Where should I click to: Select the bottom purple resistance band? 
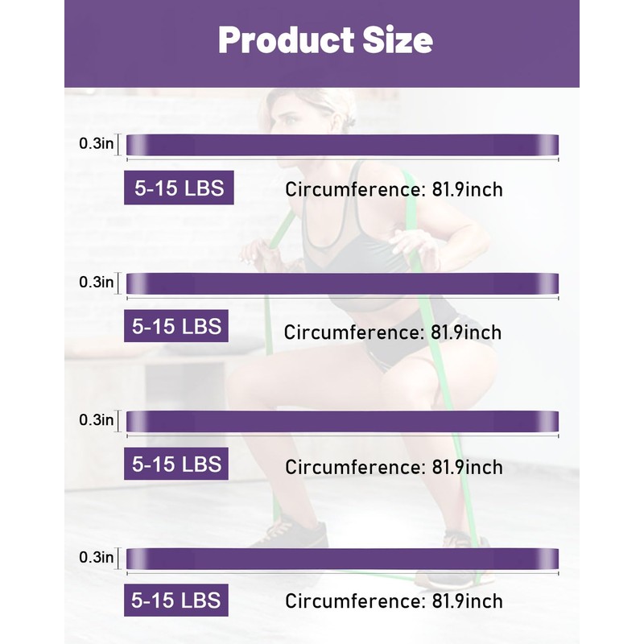342,558
